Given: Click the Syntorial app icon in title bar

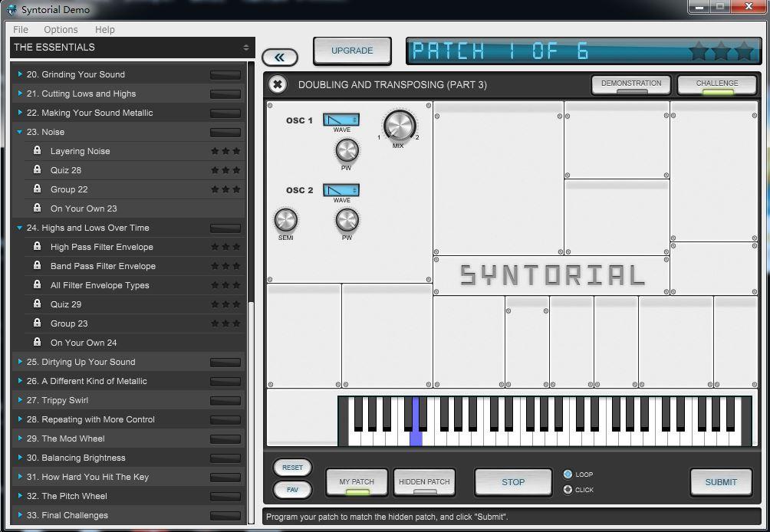Looking at the screenshot, I should pos(12,9).
